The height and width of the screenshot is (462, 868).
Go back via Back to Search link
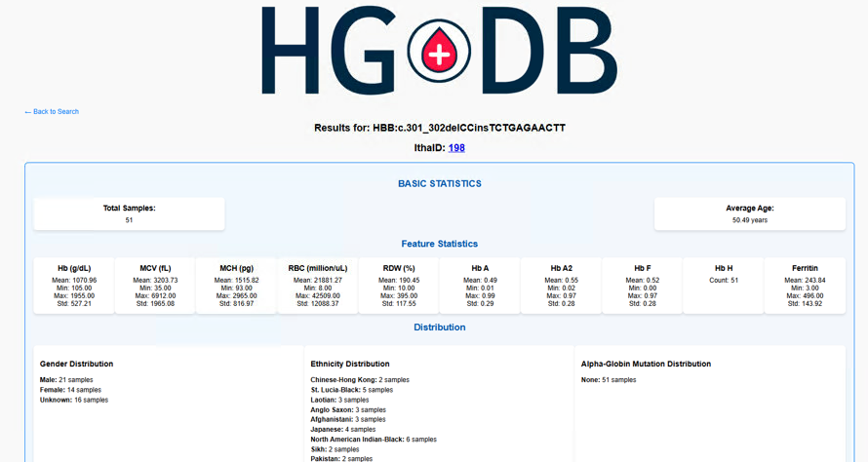[52, 112]
